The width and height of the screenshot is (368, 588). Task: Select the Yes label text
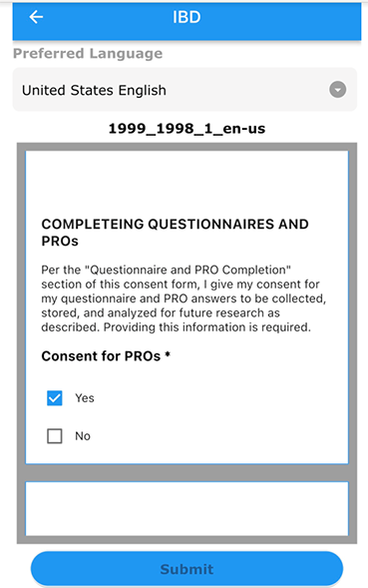point(85,398)
